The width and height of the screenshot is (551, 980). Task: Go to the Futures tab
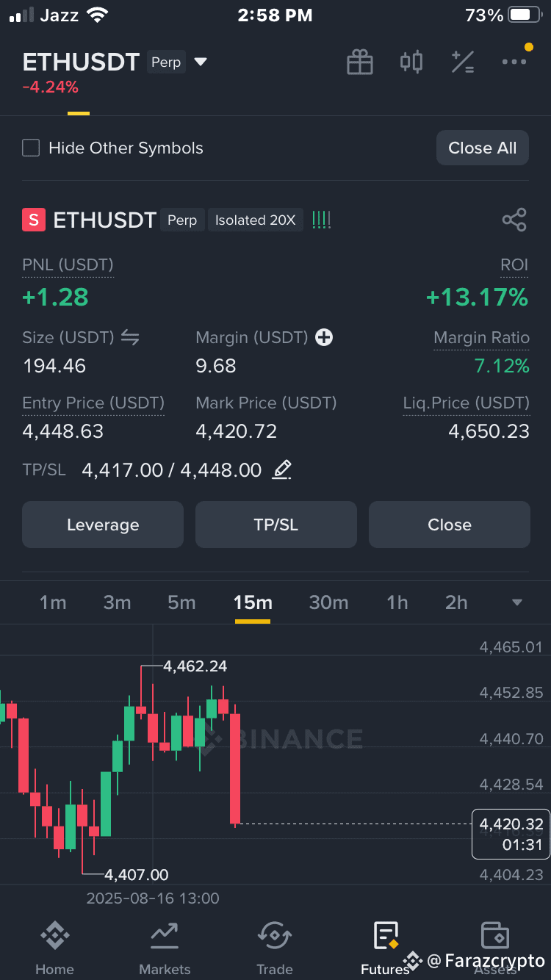click(x=385, y=949)
